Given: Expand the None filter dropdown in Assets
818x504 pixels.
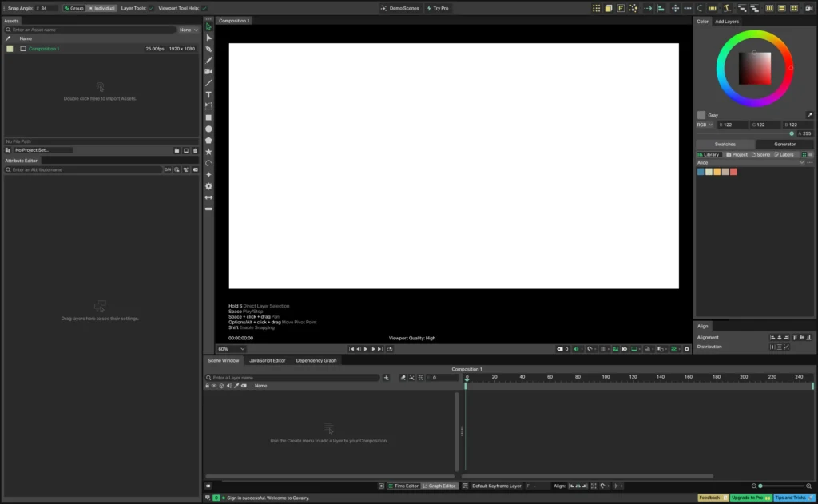Looking at the screenshot, I should point(189,30).
